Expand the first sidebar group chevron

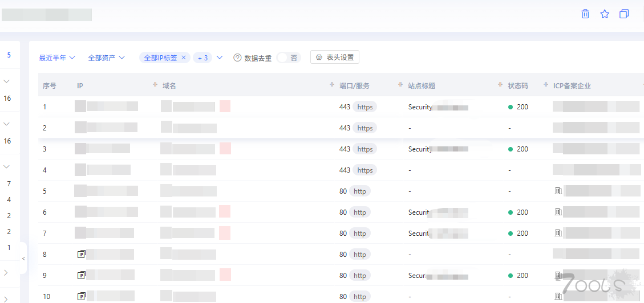(6, 81)
